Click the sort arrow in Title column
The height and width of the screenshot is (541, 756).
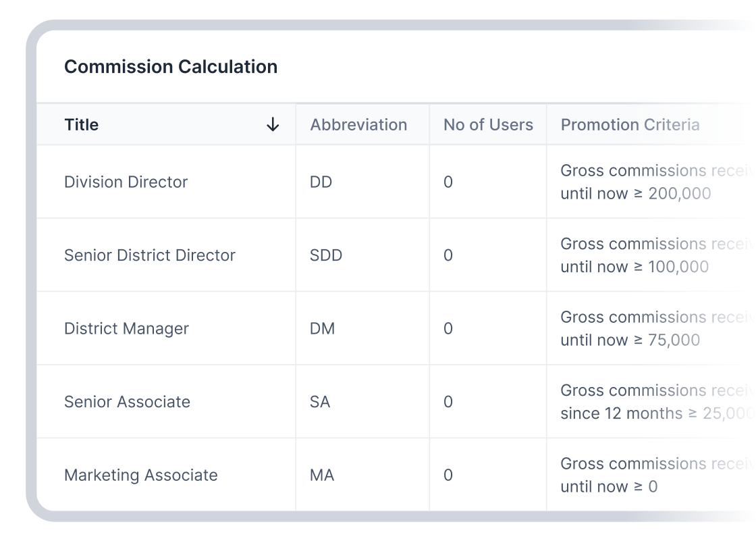tap(273, 125)
